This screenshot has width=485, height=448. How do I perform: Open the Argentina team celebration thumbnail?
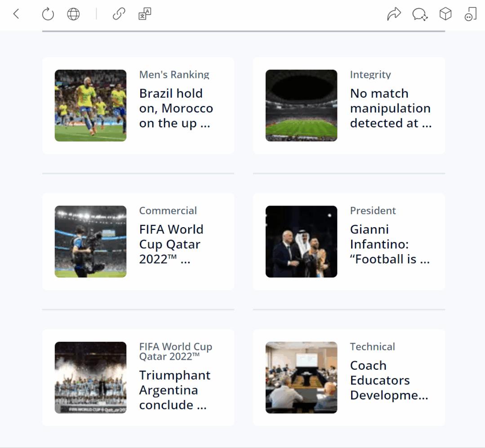(91, 377)
